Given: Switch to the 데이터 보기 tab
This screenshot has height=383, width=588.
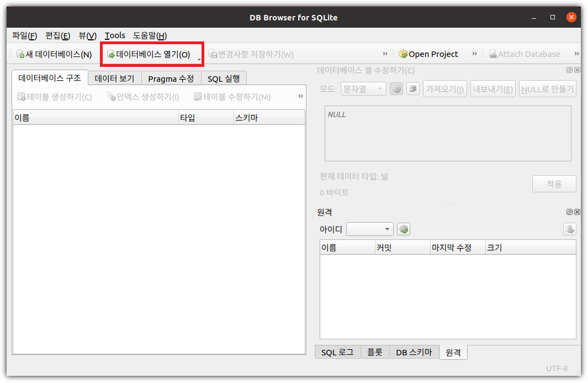Looking at the screenshot, I should pyautogui.click(x=114, y=78).
